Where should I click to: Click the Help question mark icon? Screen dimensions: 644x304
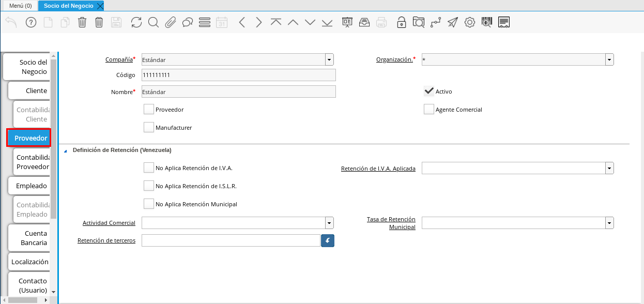coord(30,22)
